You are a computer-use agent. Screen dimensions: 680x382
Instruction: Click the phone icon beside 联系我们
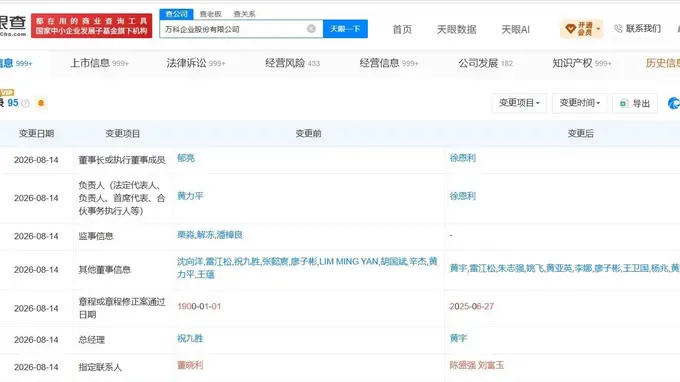coord(618,29)
